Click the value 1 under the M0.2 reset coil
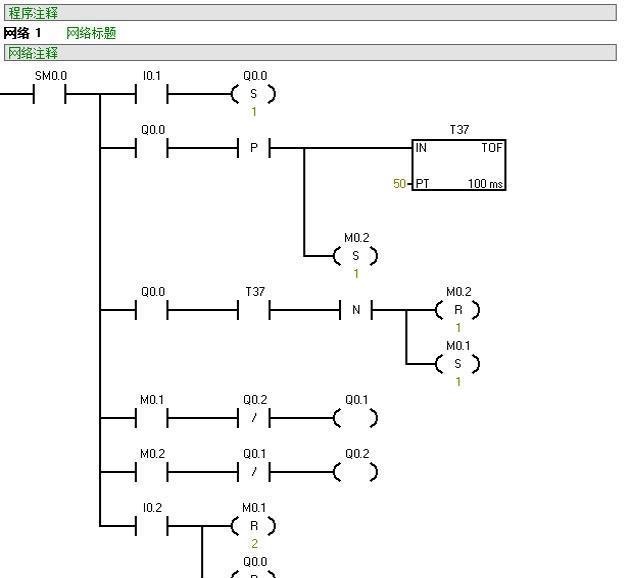This screenshot has height=578, width=630. [x=458, y=328]
